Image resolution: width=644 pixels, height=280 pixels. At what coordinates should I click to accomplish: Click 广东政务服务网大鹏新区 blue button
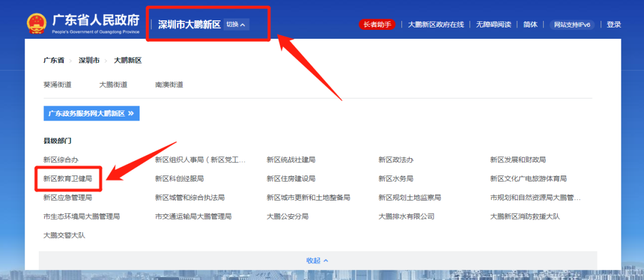(92, 113)
